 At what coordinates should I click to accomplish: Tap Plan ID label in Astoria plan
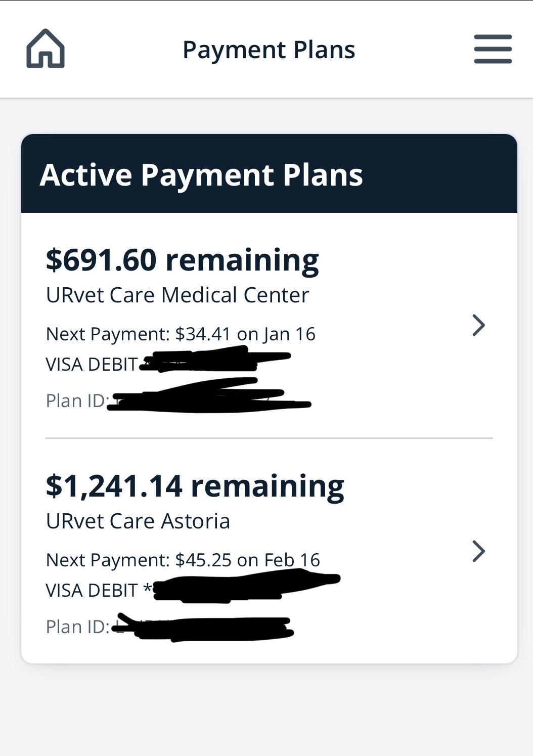click(x=77, y=627)
